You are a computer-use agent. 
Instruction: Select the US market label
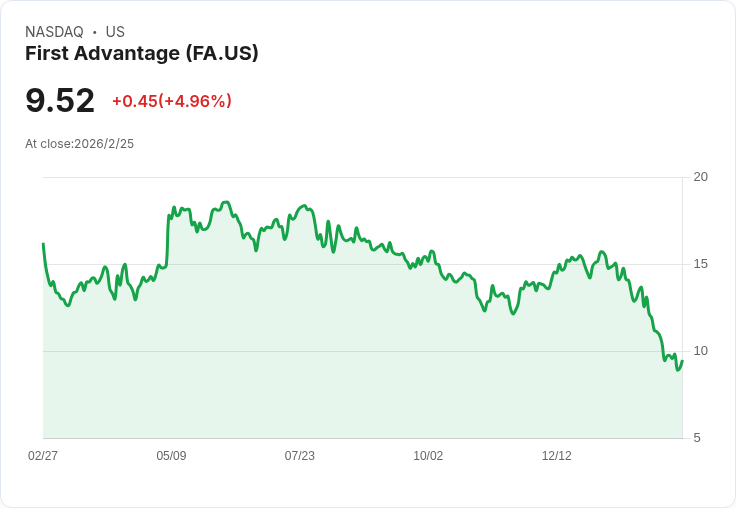pos(115,32)
